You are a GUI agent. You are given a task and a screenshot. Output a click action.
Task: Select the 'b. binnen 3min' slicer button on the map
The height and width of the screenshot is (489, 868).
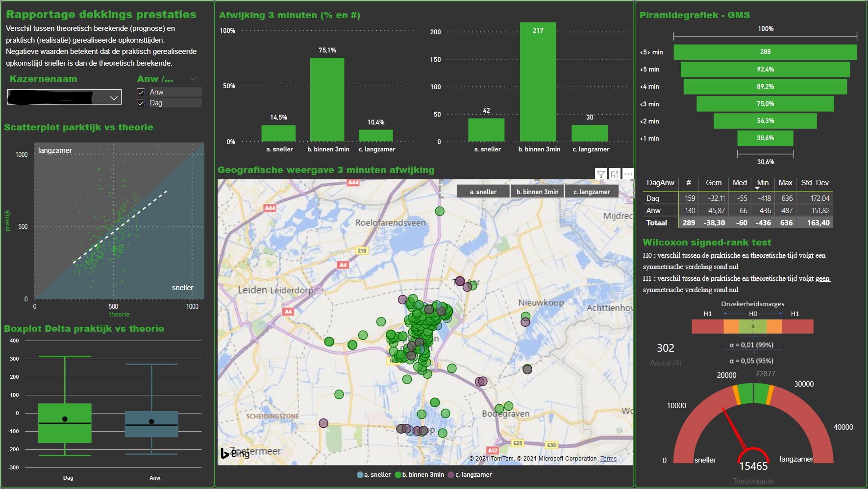click(x=537, y=192)
